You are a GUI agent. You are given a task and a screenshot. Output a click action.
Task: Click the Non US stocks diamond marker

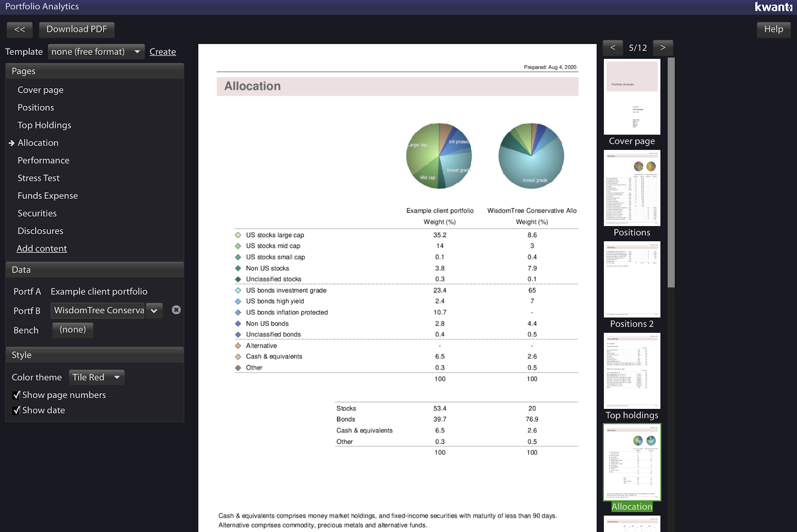[238, 268]
